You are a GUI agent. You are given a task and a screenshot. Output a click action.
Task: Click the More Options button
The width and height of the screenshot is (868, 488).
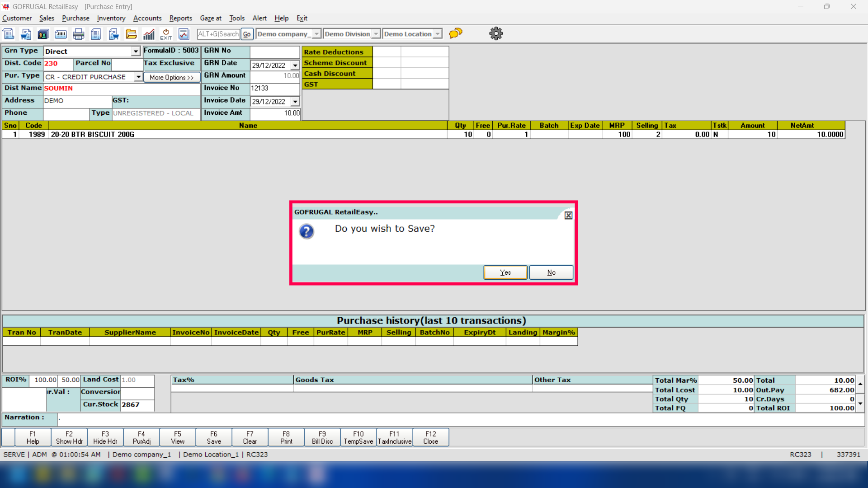tap(171, 77)
